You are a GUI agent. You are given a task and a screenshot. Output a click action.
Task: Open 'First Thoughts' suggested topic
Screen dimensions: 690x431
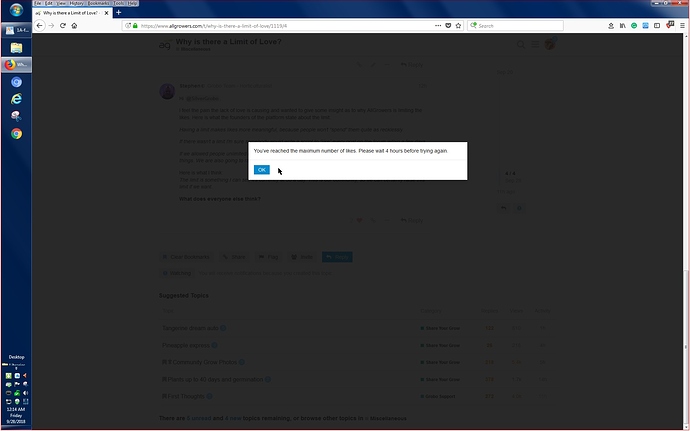tap(186, 396)
